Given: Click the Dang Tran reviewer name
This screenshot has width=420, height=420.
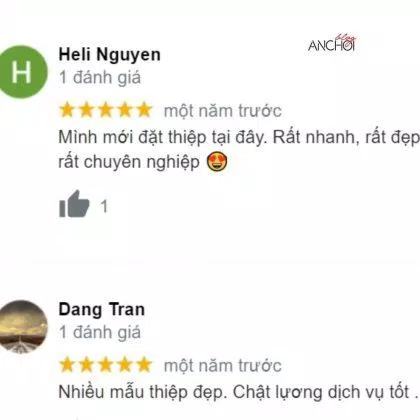Looking at the screenshot, I should [102, 309].
